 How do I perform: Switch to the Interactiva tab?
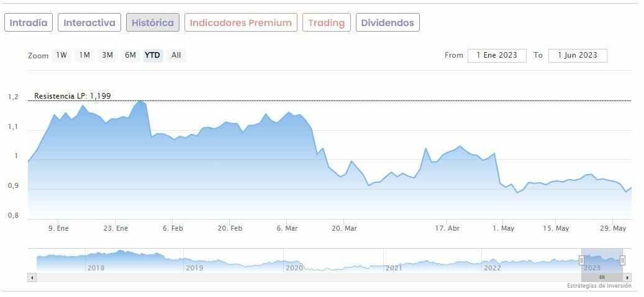(x=89, y=23)
